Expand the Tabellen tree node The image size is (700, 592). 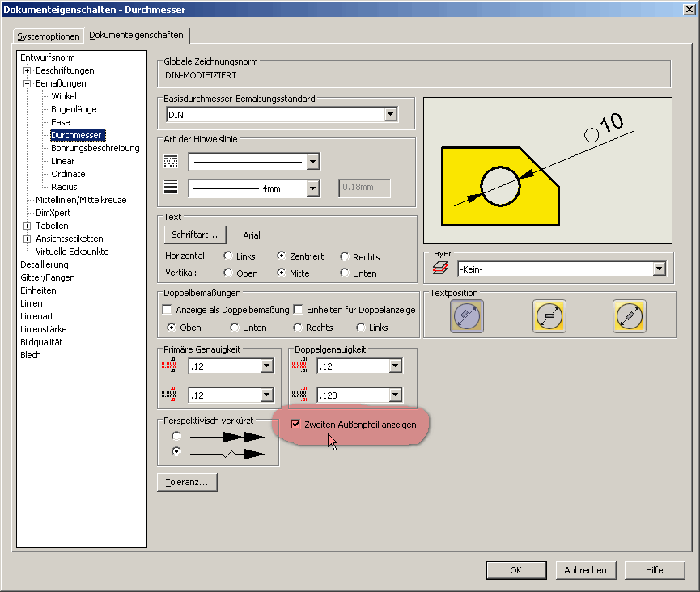(x=27, y=226)
